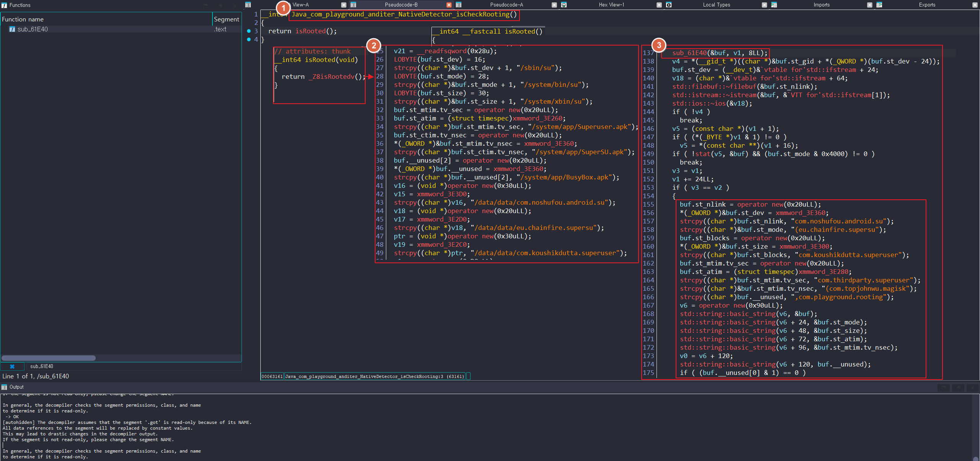
Task: Clear the function filter with blue X
Action: [12, 367]
